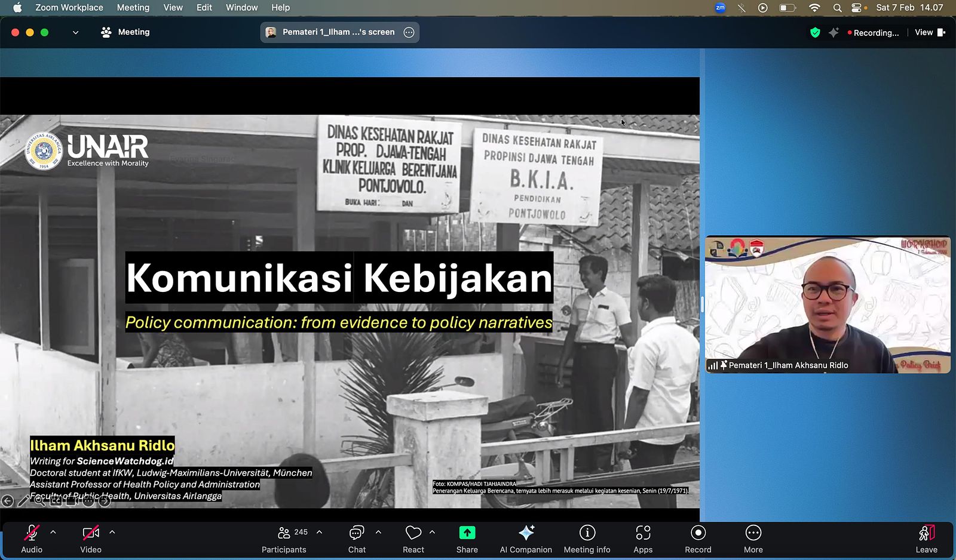Turn on camera with Video button

coord(91,539)
